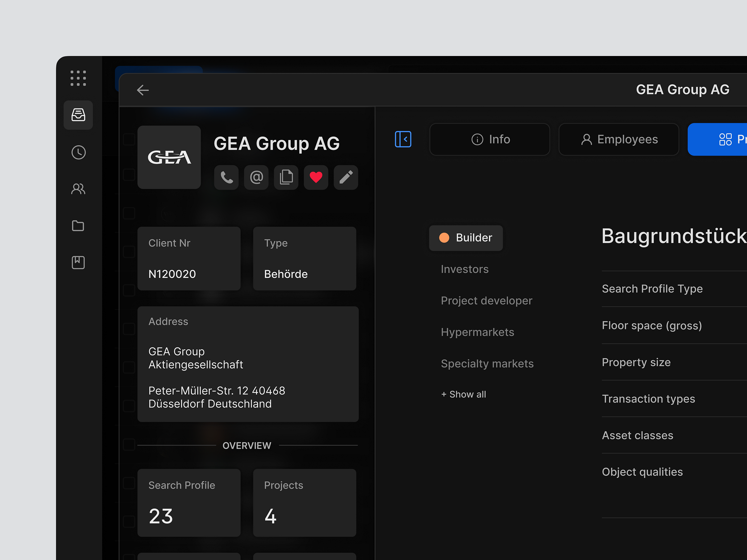Open the clock history sidebar icon
The image size is (747, 560).
click(x=78, y=152)
